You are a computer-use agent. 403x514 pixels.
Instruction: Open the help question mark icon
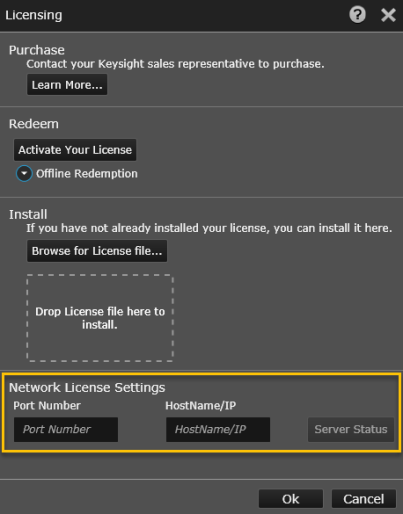click(357, 15)
